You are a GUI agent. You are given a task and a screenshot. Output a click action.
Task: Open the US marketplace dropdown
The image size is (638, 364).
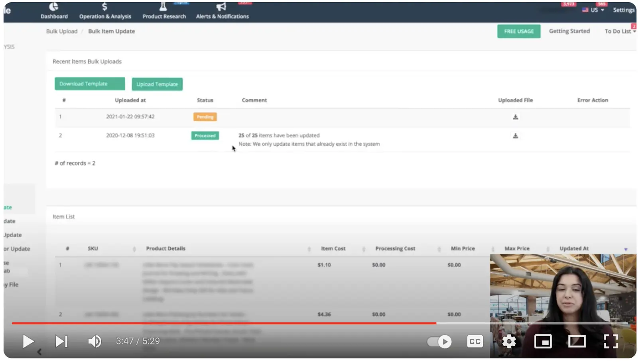coord(593,10)
